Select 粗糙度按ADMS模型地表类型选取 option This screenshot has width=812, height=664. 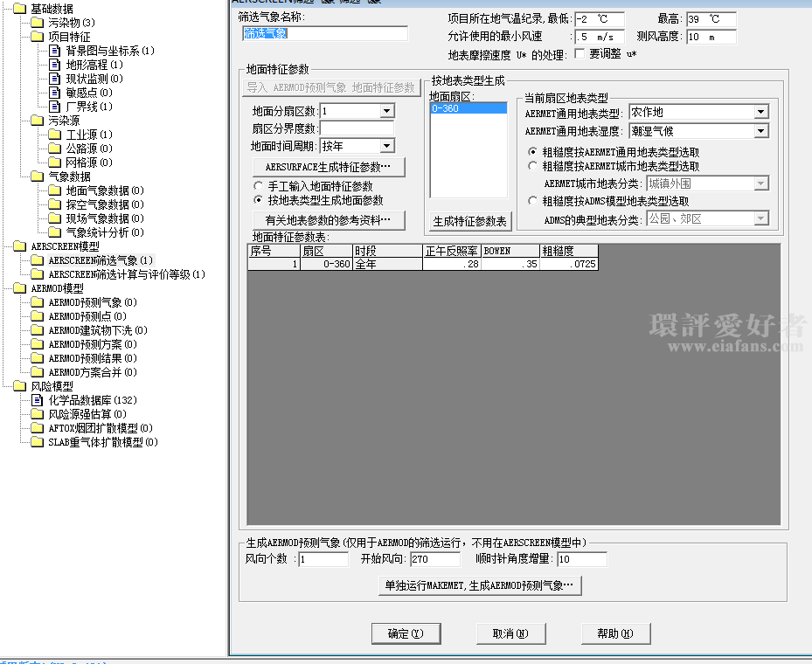click(532, 201)
